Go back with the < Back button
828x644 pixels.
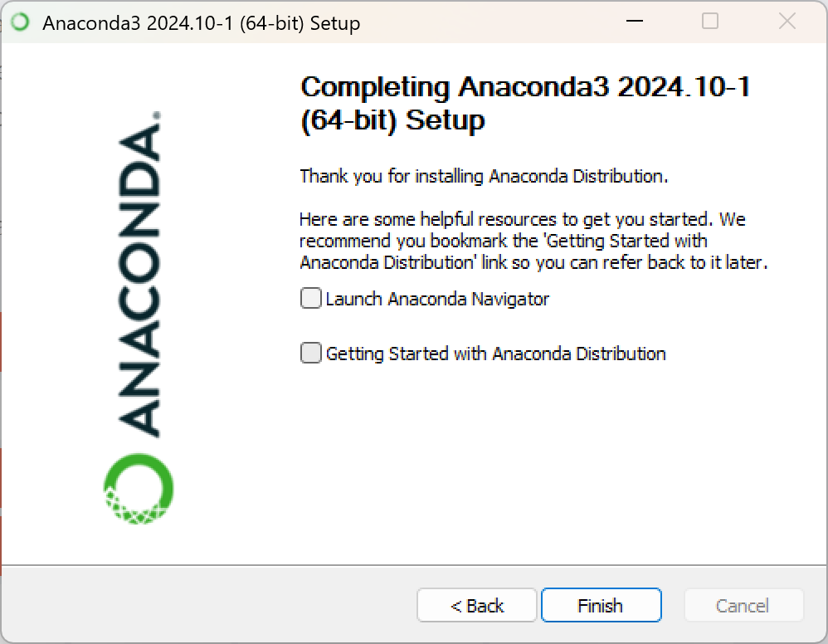tap(477, 605)
